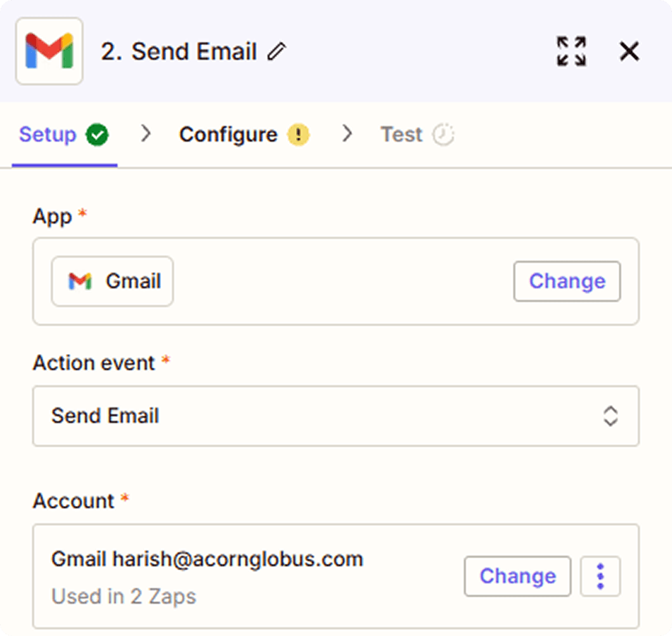Open the Action event dropdown
Image resolution: width=672 pixels, height=636 pixels.
[x=611, y=416]
